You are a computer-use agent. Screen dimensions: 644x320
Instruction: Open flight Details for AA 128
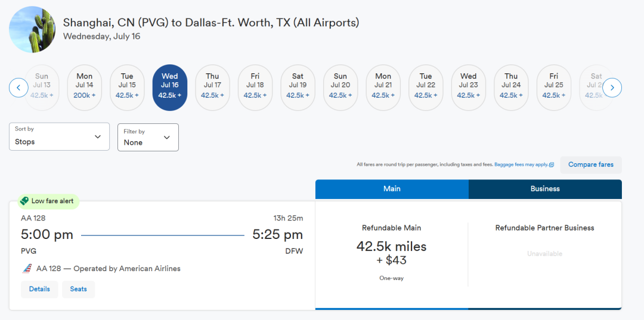pos(39,289)
